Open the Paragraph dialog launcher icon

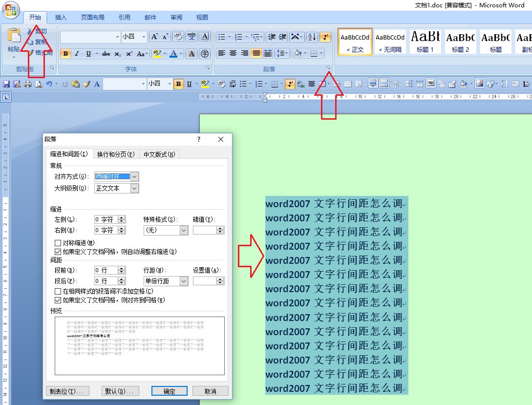(328, 68)
